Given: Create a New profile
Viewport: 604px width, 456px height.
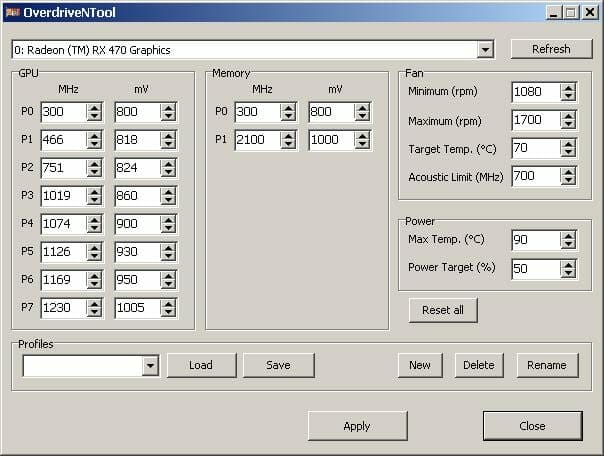Looking at the screenshot, I should coord(420,365).
